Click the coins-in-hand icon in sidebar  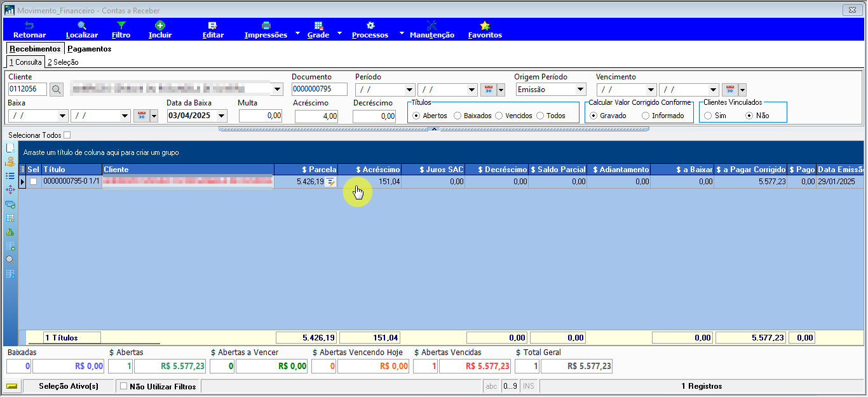click(10, 162)
